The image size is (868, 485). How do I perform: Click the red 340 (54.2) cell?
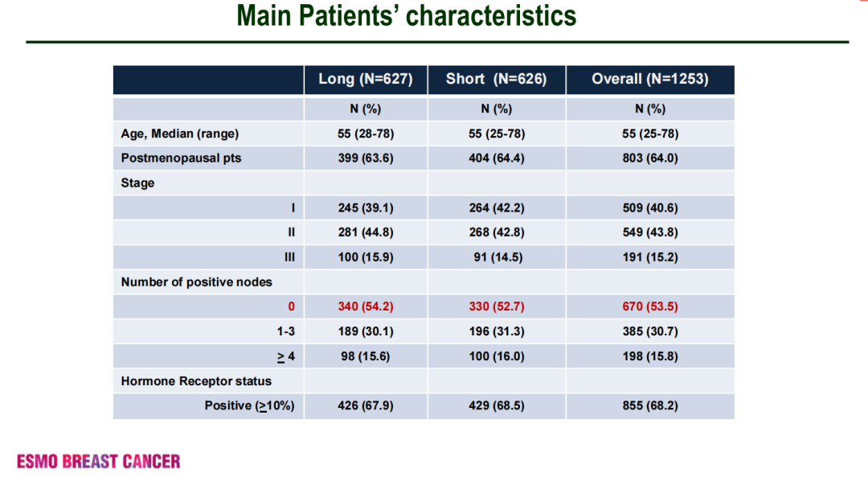click(x=366, y=306)
